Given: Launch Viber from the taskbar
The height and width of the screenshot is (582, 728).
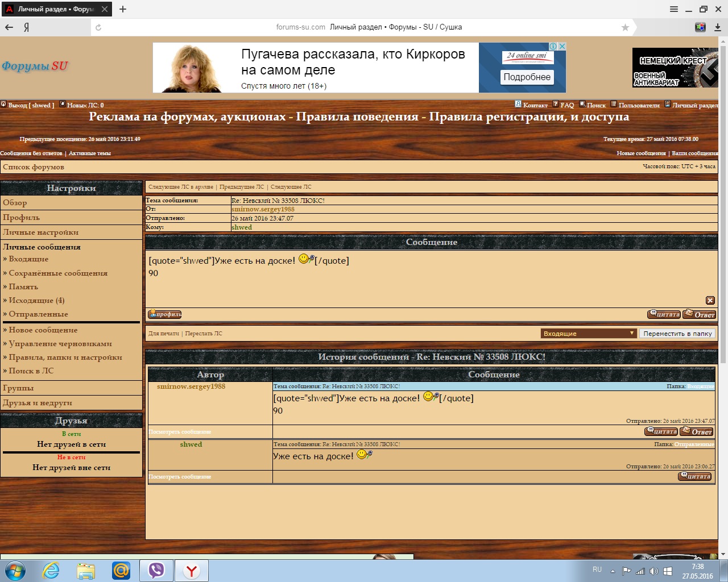Looking at the screenshot, I should click(x=156, y=570).
